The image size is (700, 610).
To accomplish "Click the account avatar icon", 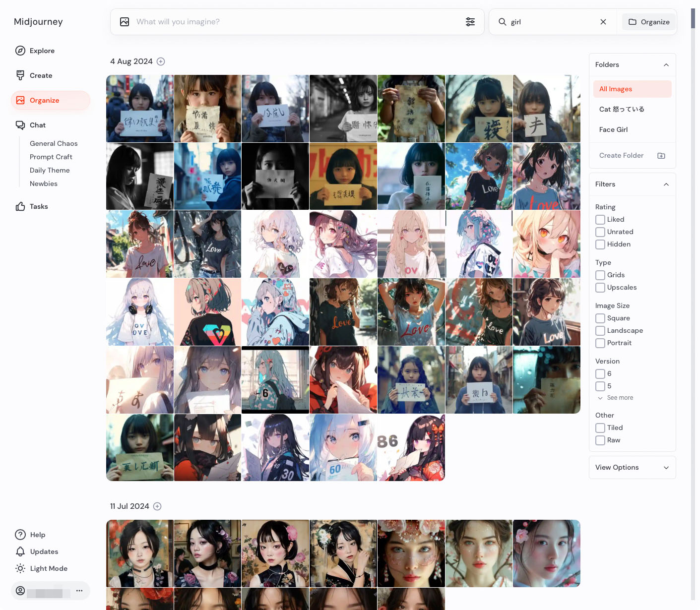I will (x=20, y=591).
